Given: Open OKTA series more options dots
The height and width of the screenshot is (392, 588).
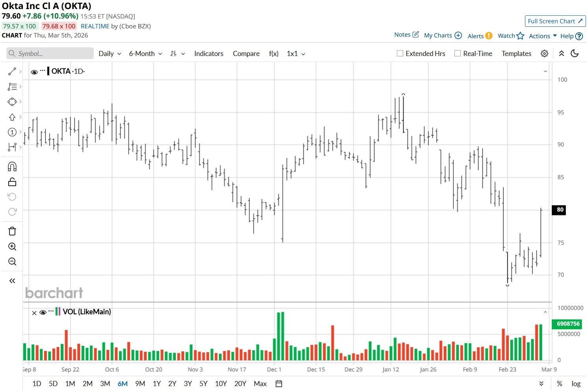Looking at the screenshot, I should tap(43, 71).
